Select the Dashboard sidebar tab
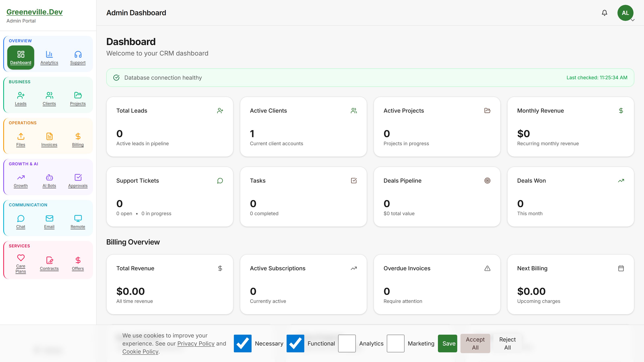This screenshot has height=362, width=644. [21, 58]
